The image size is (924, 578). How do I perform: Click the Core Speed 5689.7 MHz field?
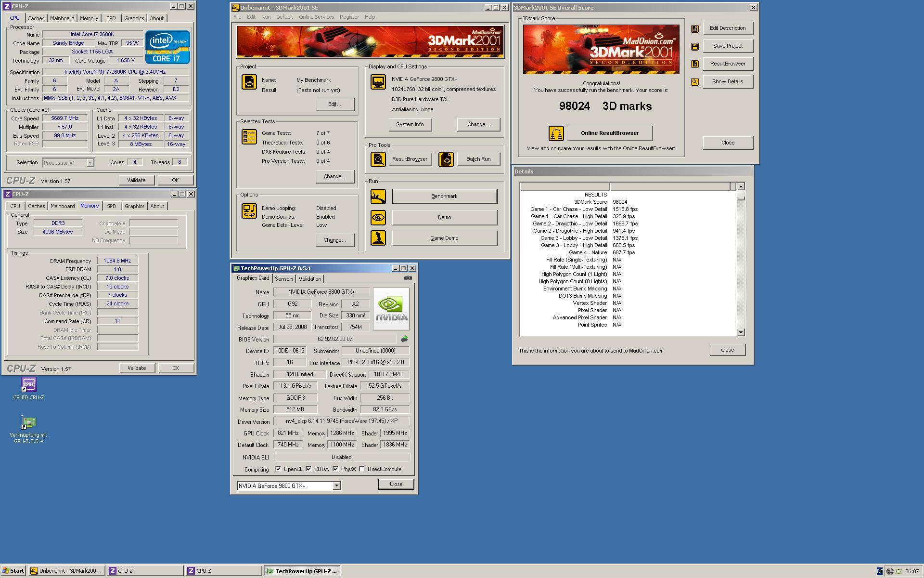(x=64, y=118)
